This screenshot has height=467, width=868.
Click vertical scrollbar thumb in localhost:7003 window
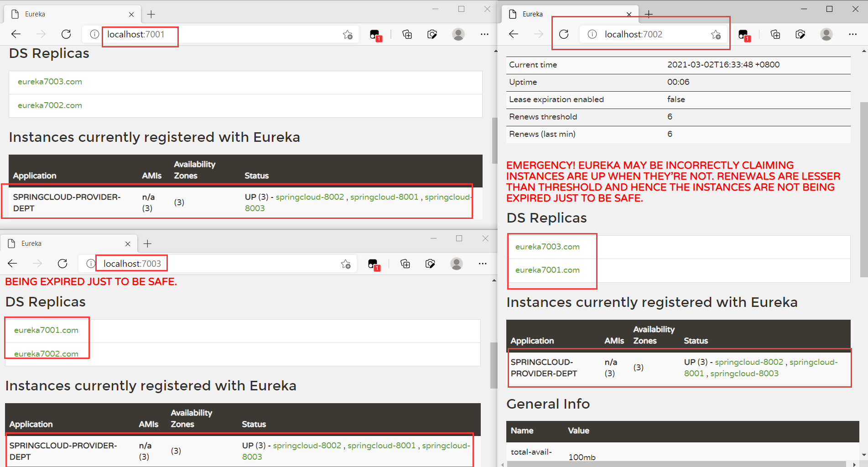tap(494, 365)
